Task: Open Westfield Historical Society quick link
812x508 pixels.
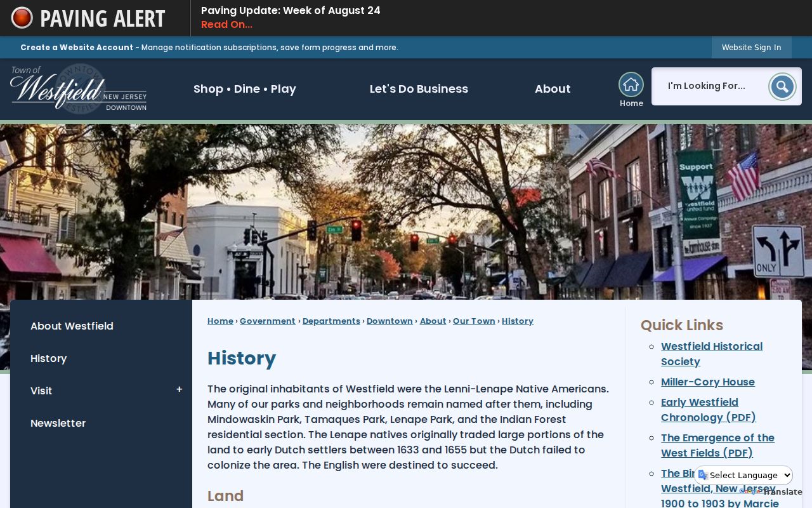Action: pyautogui.click(x=712, y=354)
